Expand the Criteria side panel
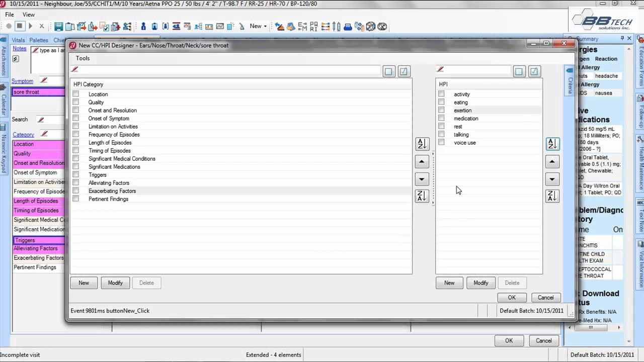644x362 pixels. (569, 83)
